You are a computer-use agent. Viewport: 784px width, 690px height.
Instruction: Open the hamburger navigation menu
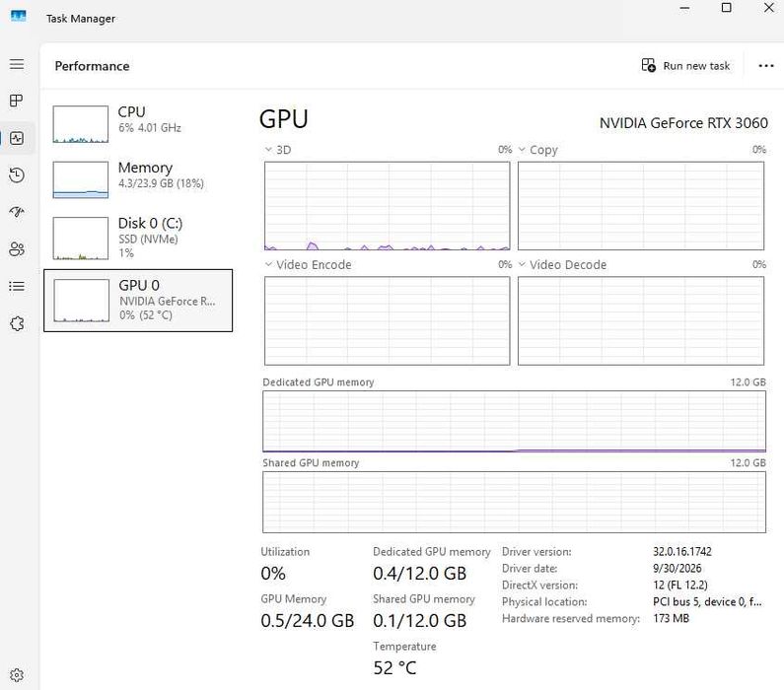point(17,64)
